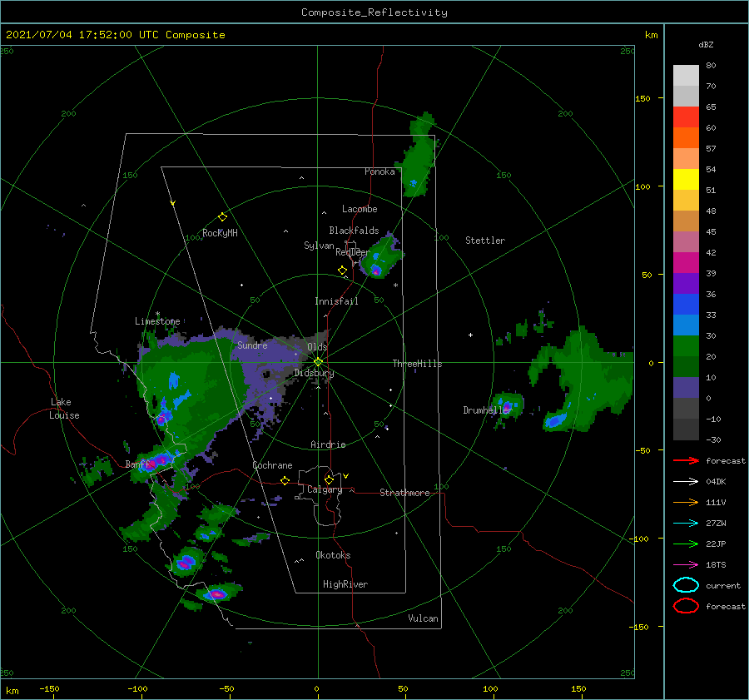Click the yellow diamond marker inside Calgary
Viewport: 749px width, 700px height.
[329, 479]
